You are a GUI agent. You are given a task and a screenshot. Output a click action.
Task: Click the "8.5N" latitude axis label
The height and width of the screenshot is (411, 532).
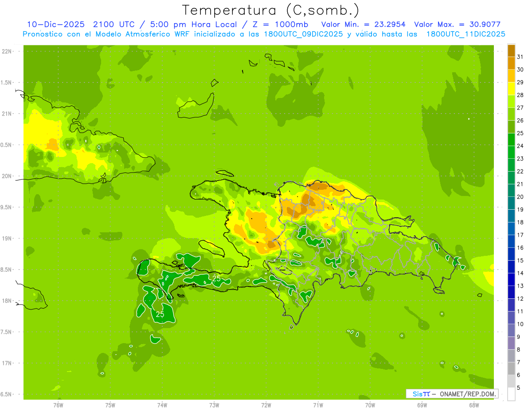tap(7, 270)
